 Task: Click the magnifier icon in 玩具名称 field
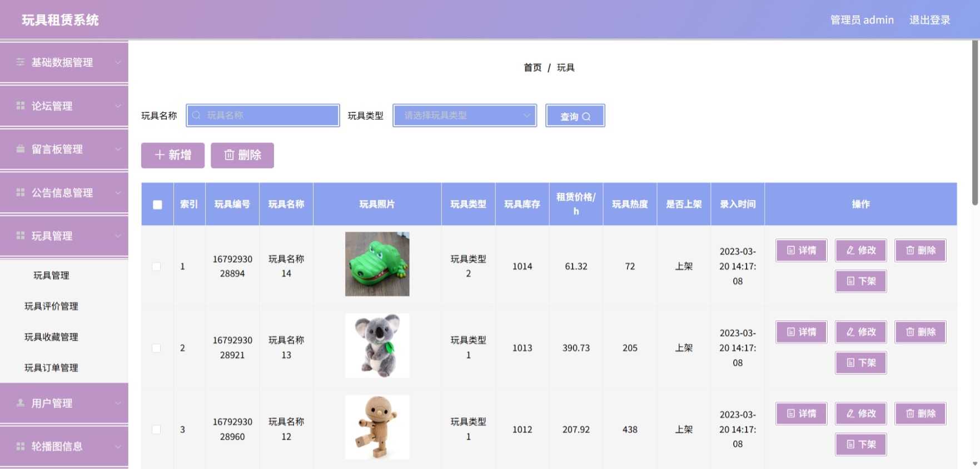(x=196, y=116)
